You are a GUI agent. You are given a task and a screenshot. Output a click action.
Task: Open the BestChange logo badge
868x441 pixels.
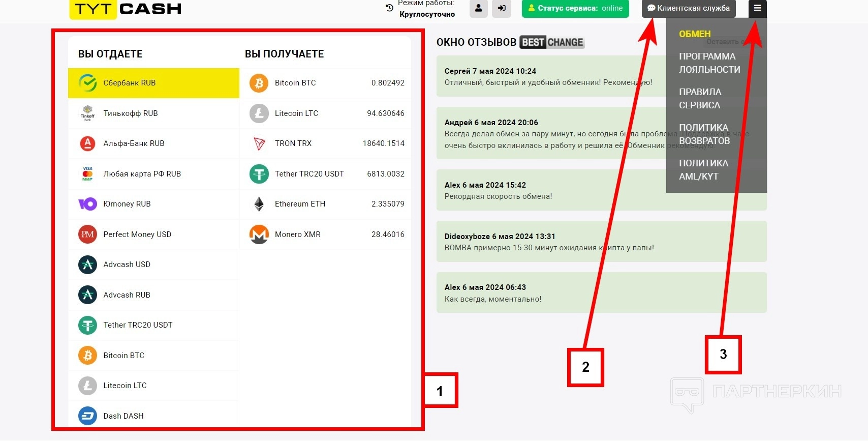pyautogui.click(x=552, y=42)
